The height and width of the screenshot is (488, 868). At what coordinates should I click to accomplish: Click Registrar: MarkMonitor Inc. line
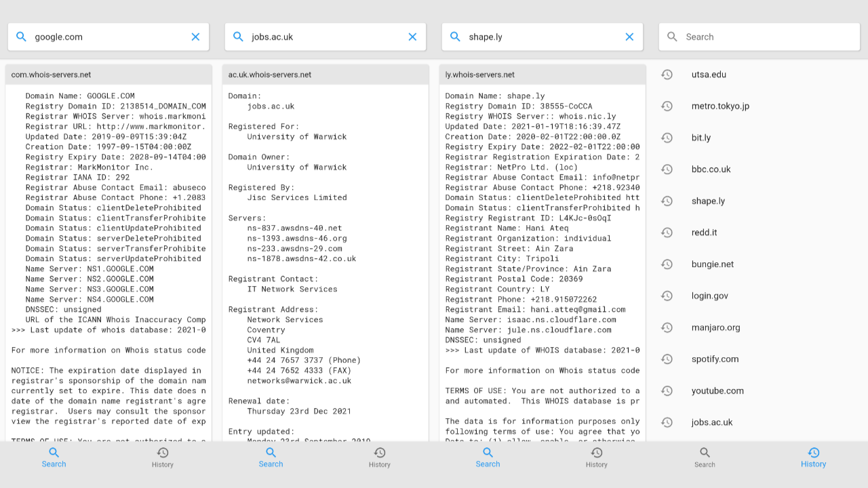tap(90, 167)
